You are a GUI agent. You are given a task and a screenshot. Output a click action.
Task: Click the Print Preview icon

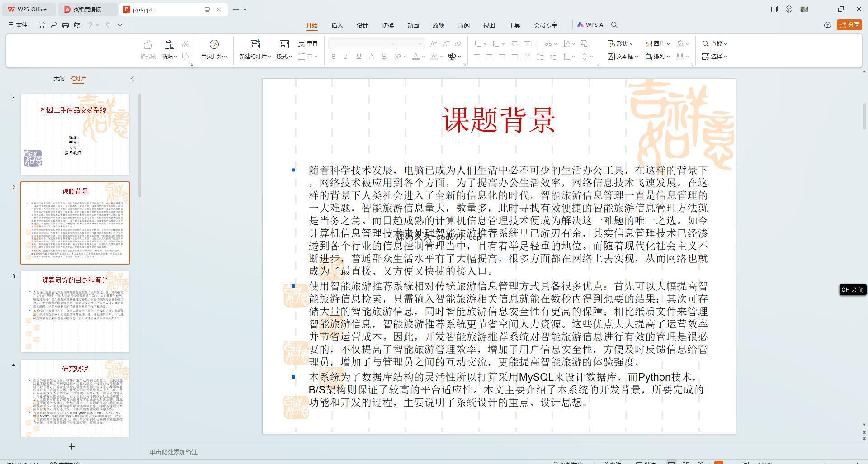pyautogui.click(x=77, y=25)
